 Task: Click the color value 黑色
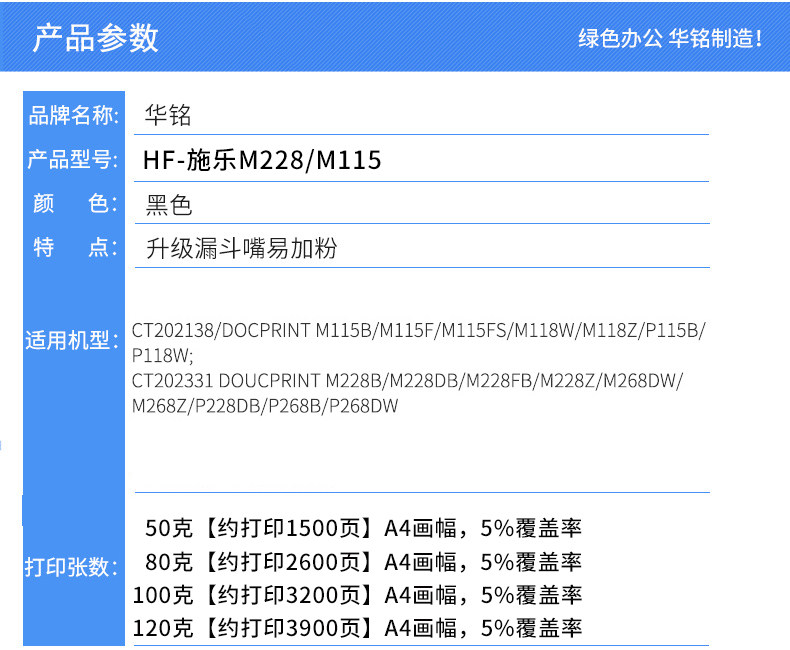(x=169, y=205)
